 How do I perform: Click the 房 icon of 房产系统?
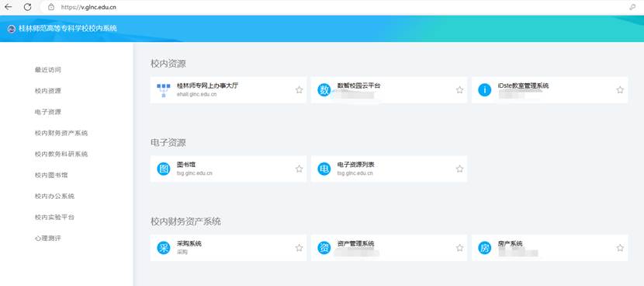[x=485, y=248]
